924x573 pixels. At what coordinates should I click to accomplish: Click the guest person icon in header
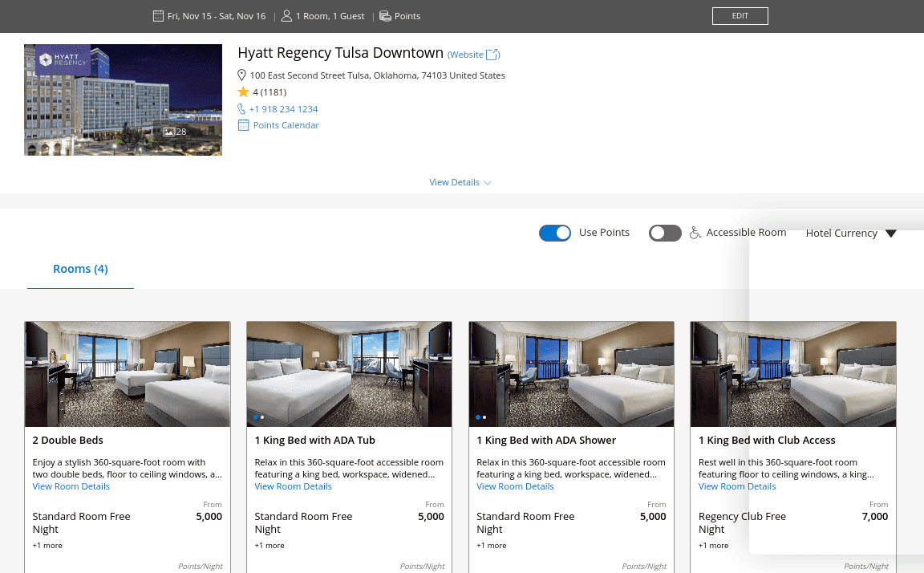pos(286,16)
